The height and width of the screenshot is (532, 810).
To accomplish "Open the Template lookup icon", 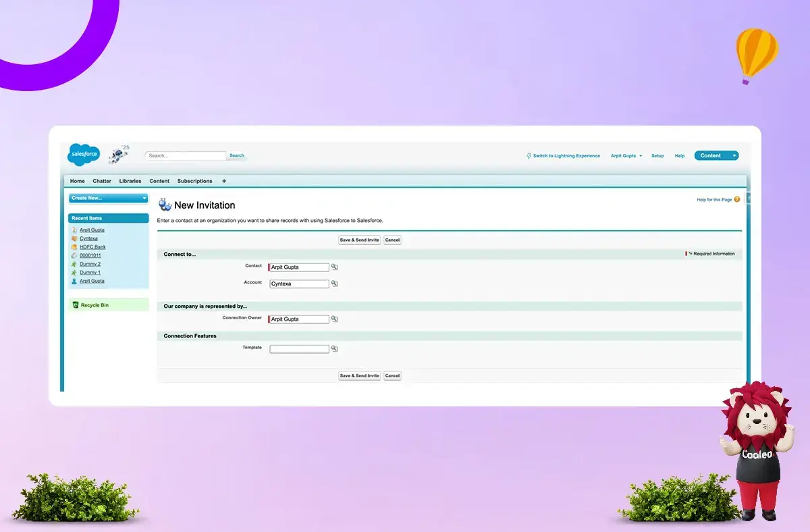I will click(334, 349).
